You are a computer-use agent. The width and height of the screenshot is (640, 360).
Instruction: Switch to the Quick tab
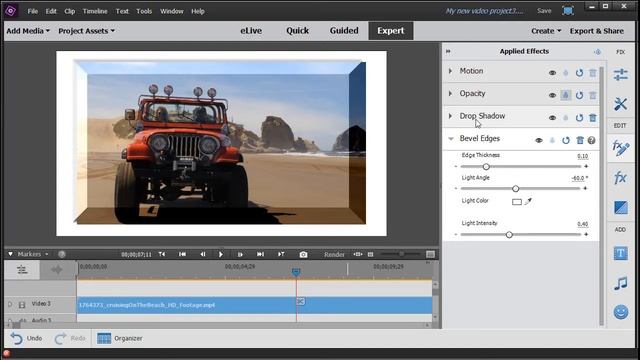click(x=298, y=31)
